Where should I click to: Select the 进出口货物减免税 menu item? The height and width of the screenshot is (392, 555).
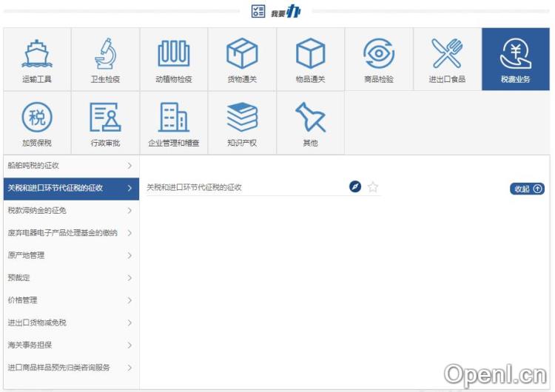coord(71,322)
